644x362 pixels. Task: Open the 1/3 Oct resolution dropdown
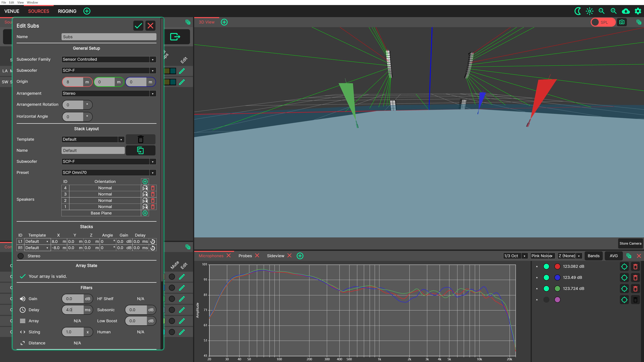click(x=515, y=256)
